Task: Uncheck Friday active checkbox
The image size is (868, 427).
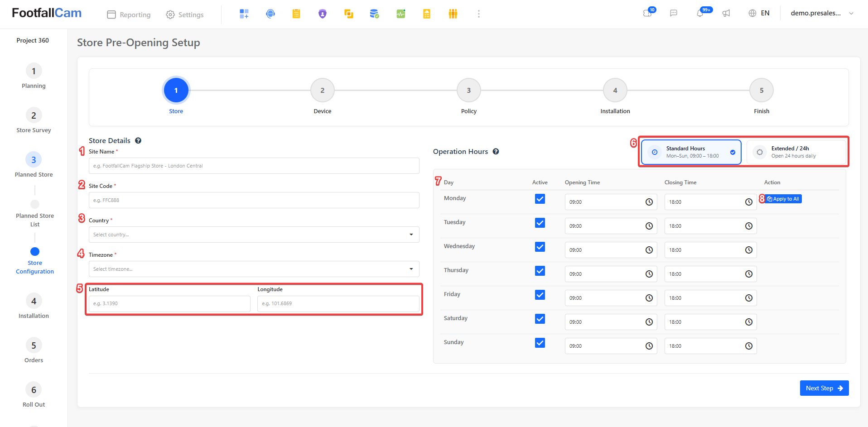Action: [x=540, y=295]
